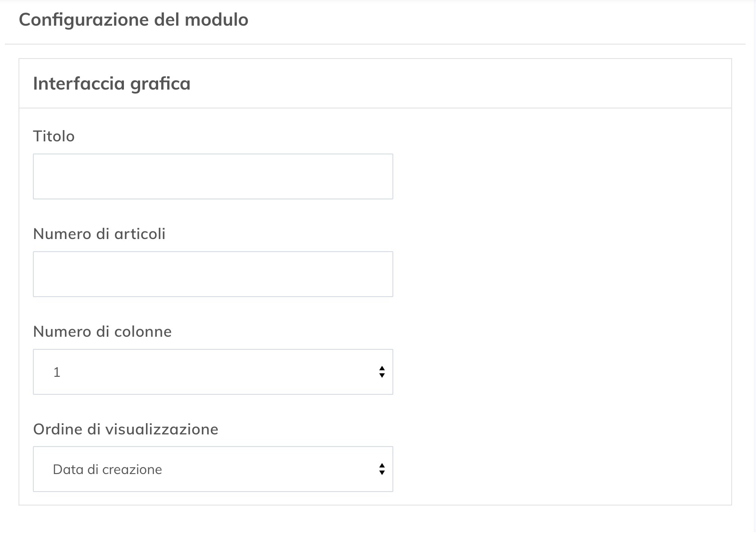The width and height of the screenshot is (756, 533).
Task: Click the Titolo label
Action: coord(53,136)
